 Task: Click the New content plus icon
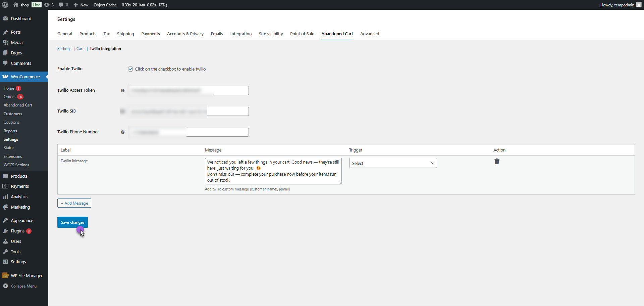click(75, 5)
